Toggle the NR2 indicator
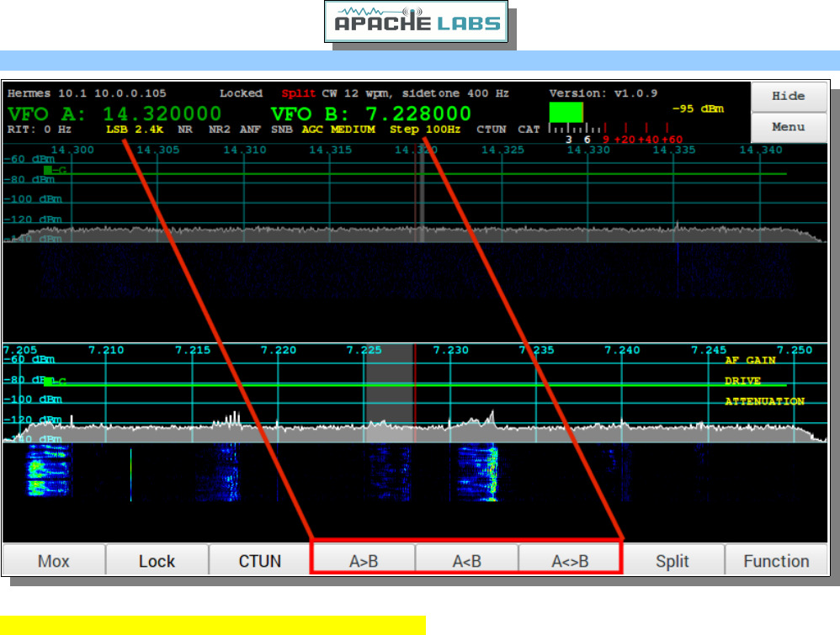The width and height of the screenshot is (840, 635). [x=219, y=130]
